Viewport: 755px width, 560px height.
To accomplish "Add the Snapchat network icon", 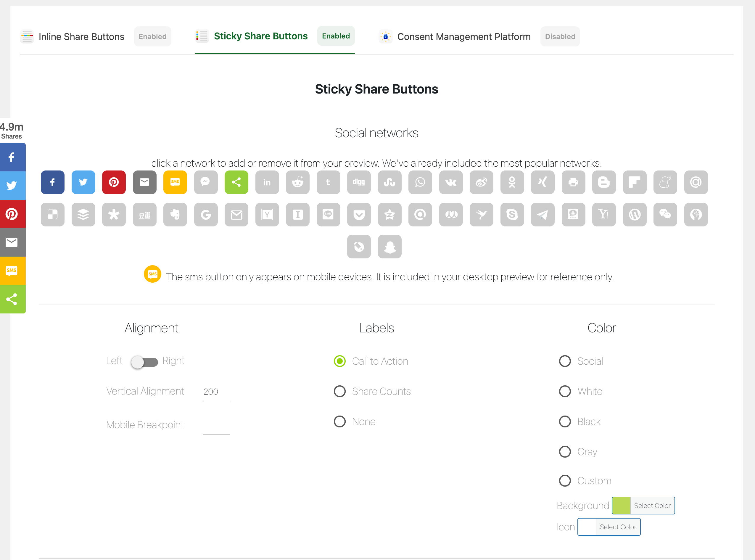I will pos(389,247).
